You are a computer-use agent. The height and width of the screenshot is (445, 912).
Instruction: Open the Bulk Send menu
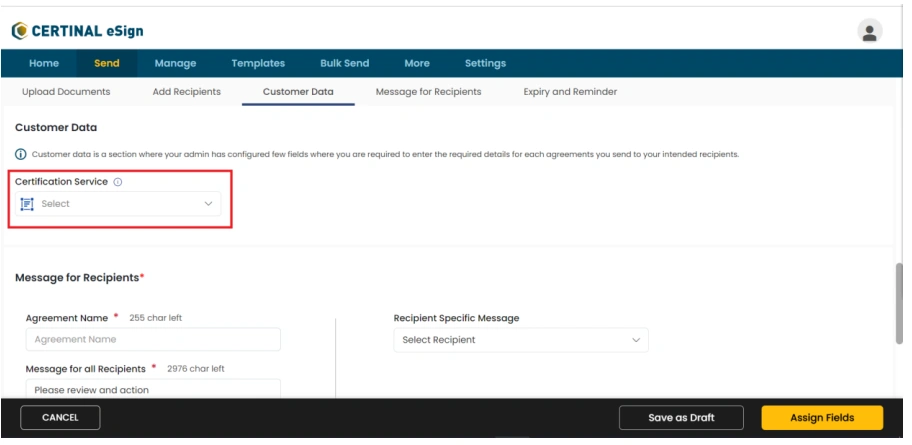click(344, 63)
